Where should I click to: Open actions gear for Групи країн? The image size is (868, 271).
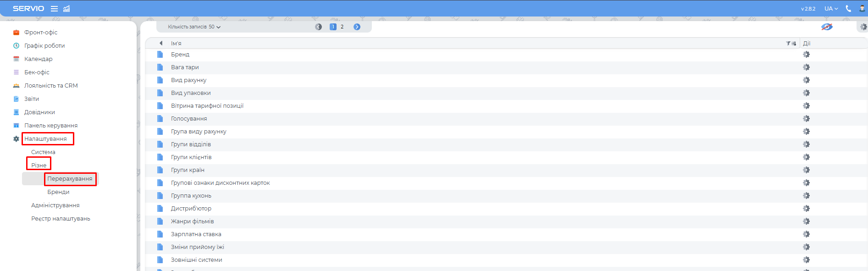tap(806, 170)
